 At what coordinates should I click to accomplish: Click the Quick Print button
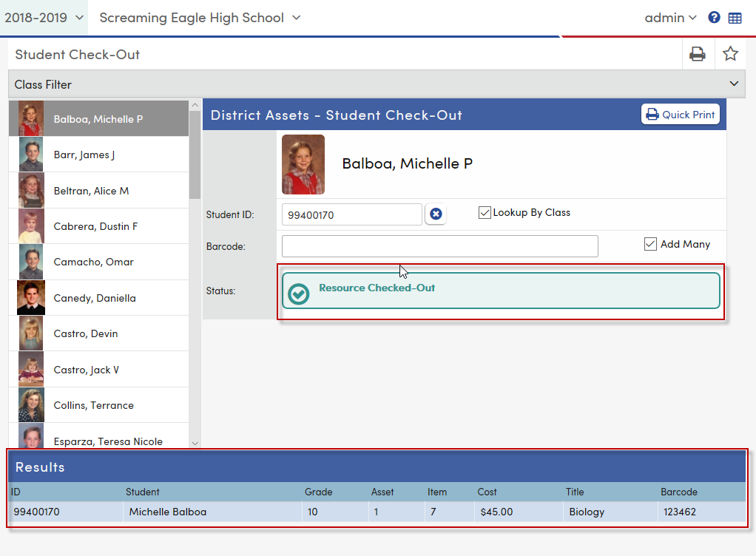(x=680, y=114)
